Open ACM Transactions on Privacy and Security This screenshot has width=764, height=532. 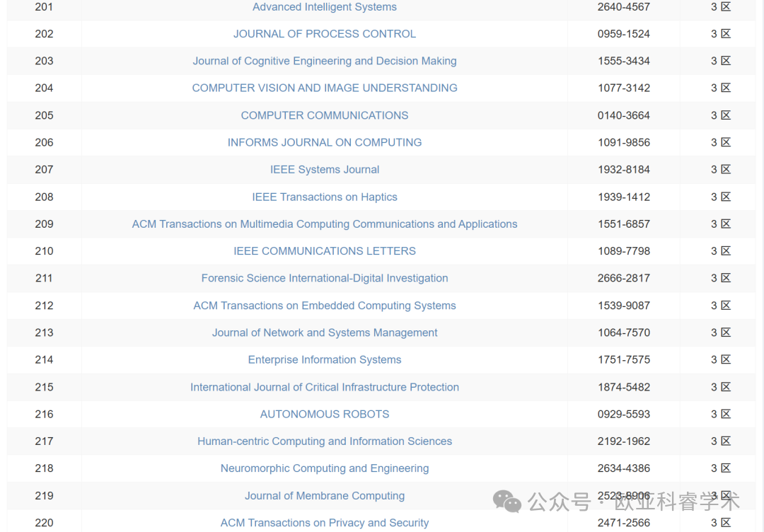(x=325, y=523)
